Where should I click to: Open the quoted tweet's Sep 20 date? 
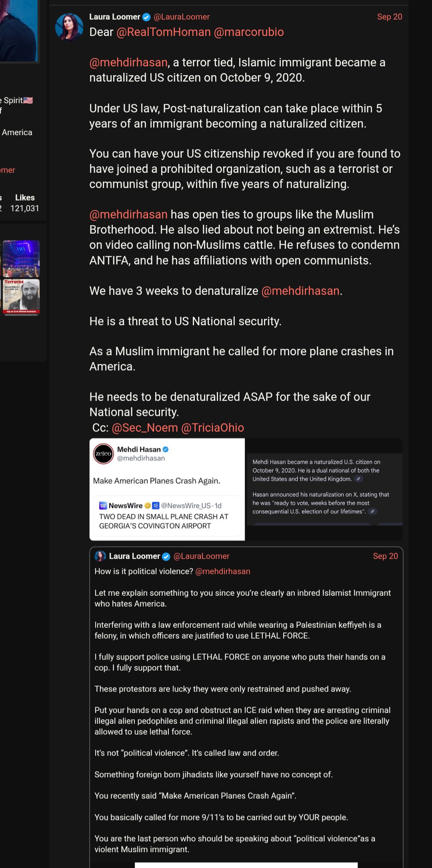(385, 556)
